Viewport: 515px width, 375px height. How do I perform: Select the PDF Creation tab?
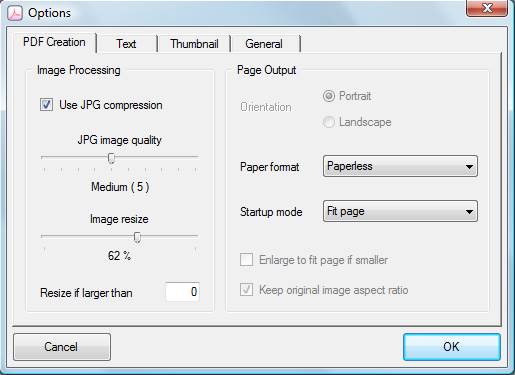(x=54, y=42)
